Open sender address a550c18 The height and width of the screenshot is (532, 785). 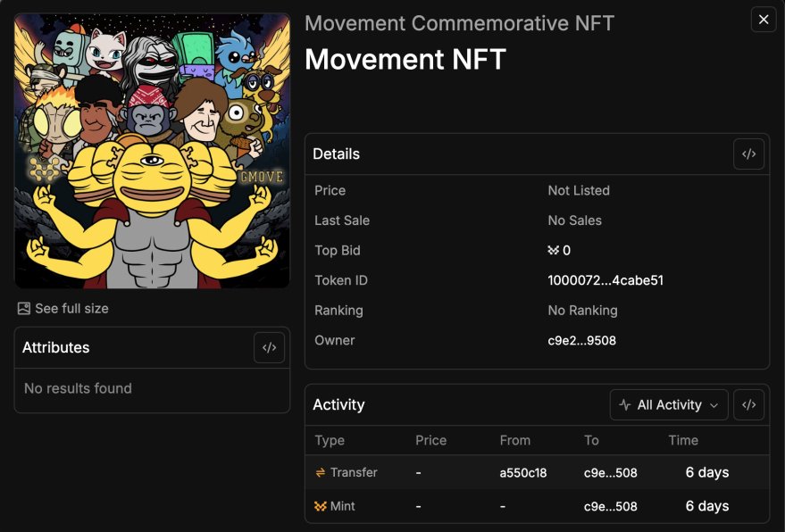[523, 473]
